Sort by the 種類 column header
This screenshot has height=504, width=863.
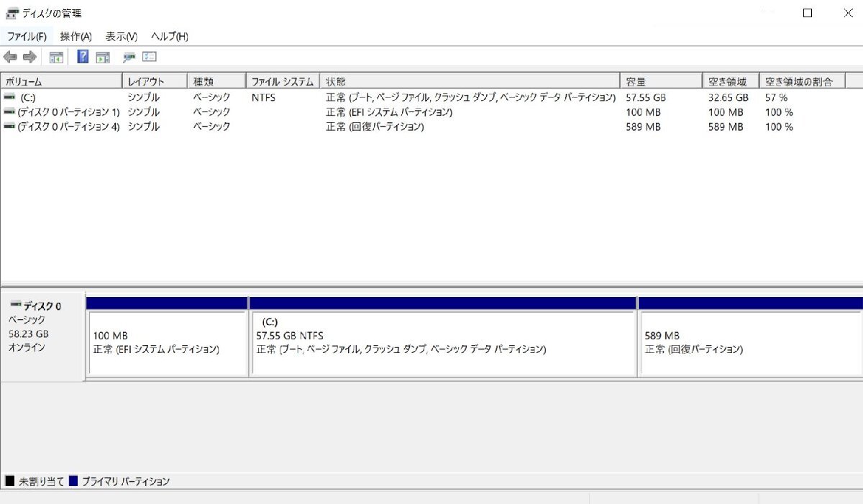216,81
